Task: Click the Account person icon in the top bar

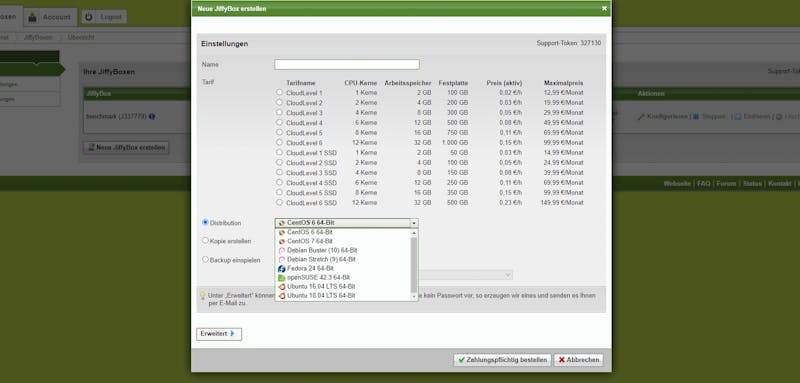Action: (33, 17)
